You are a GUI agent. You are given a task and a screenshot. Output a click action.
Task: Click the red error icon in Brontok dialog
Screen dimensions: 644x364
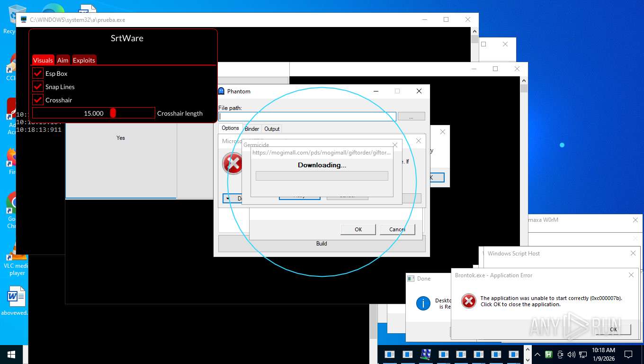tap(468, 301)
